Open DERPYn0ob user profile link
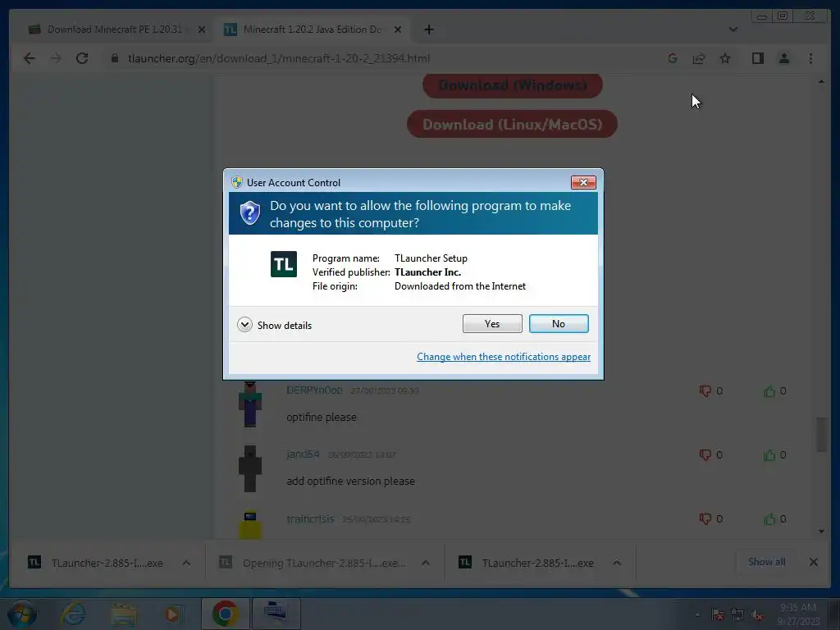 coord(314,390)
